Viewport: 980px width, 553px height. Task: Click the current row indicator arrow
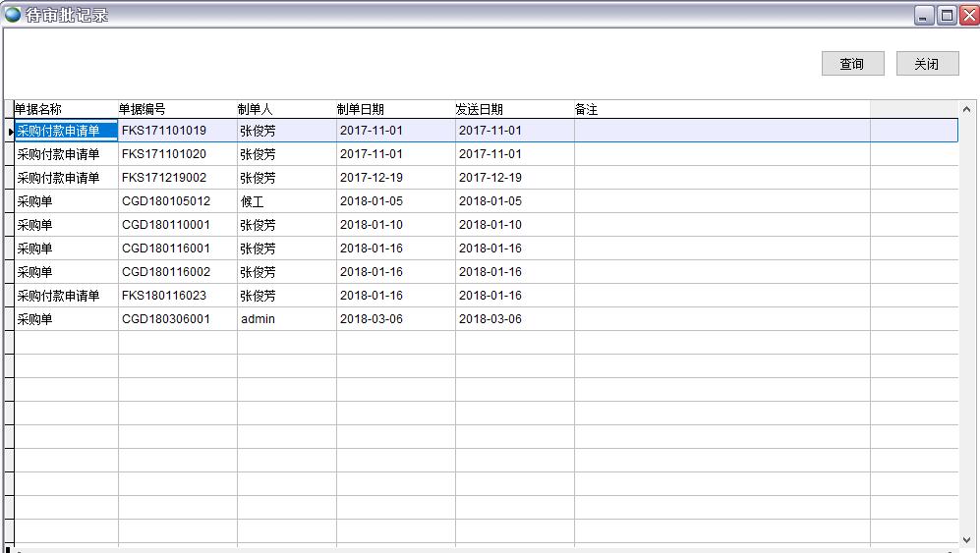point(10,131)
